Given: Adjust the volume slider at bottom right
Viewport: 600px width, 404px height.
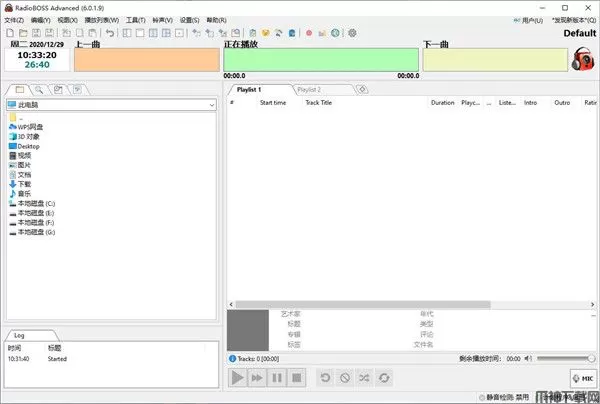Looking at the screenshot, I should (565, 358).
